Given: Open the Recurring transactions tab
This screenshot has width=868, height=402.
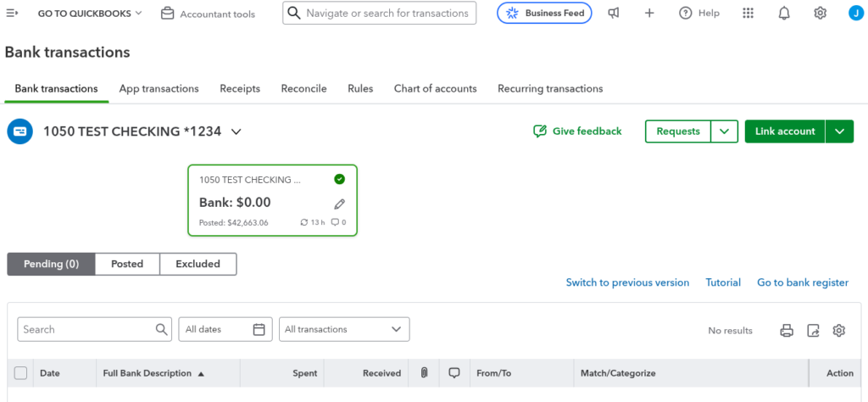Looking at the screenshot, I should (550, 88).
